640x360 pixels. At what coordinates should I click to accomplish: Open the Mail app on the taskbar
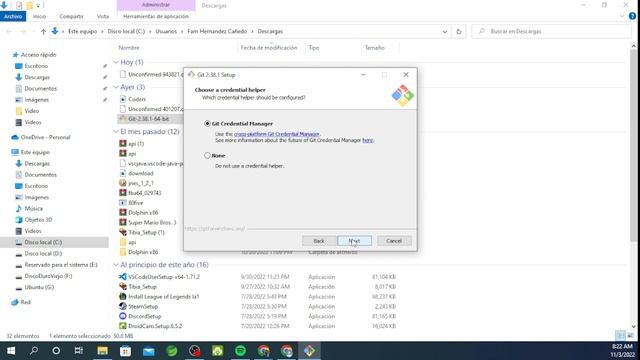(149, 351)
